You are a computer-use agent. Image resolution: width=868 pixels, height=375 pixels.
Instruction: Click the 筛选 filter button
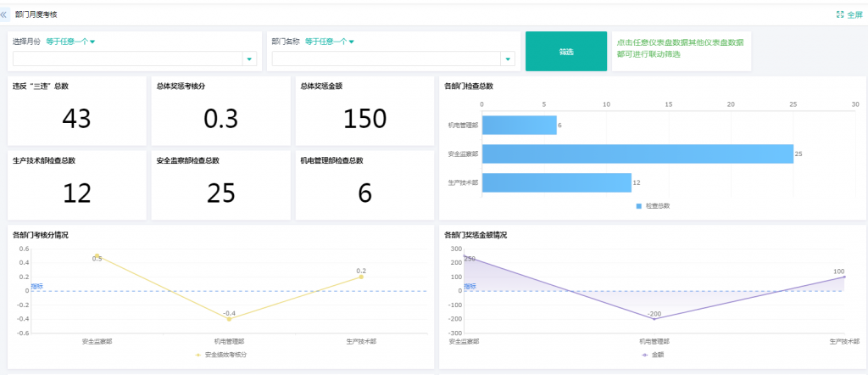coord(565,52)
